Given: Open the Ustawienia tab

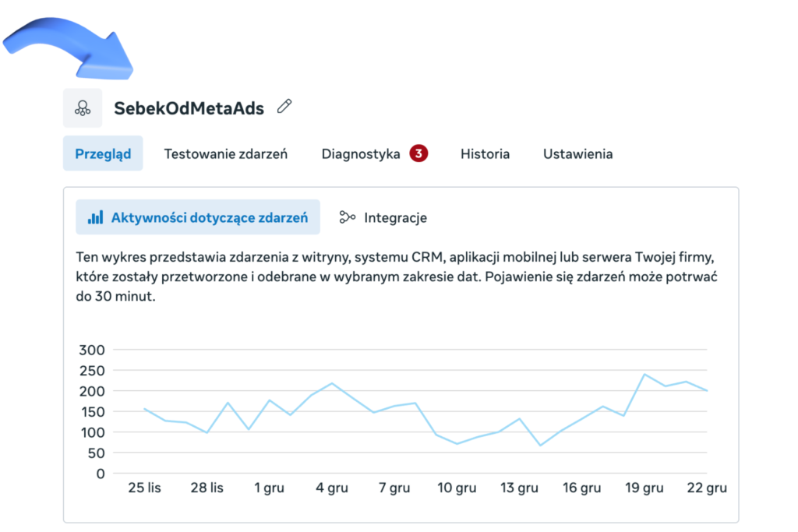Looking at the screenshot, I should [x=577, y=154].
